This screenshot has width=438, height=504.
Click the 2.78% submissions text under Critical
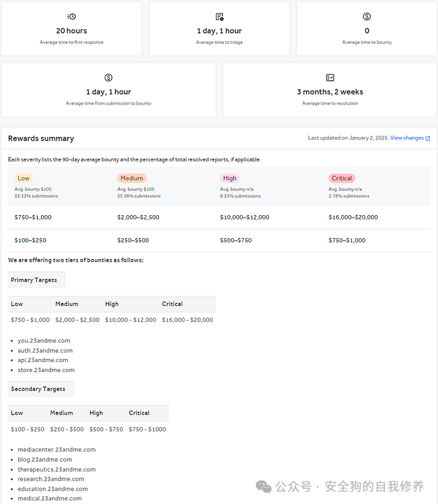[349, 196]
